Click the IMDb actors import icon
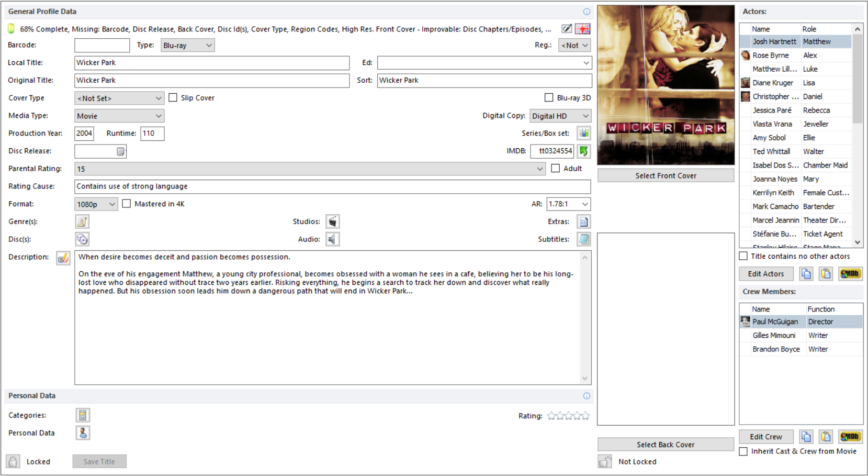 coord(850,274)
